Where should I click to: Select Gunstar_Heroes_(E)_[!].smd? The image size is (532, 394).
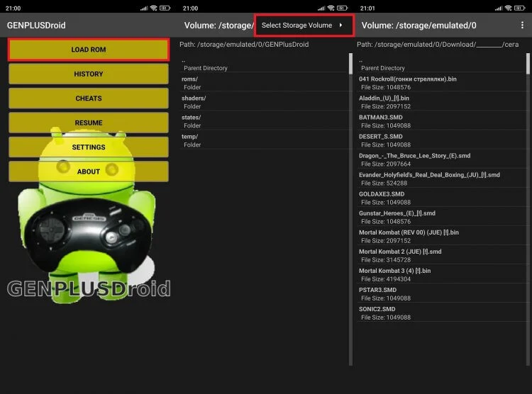[441, 217]
